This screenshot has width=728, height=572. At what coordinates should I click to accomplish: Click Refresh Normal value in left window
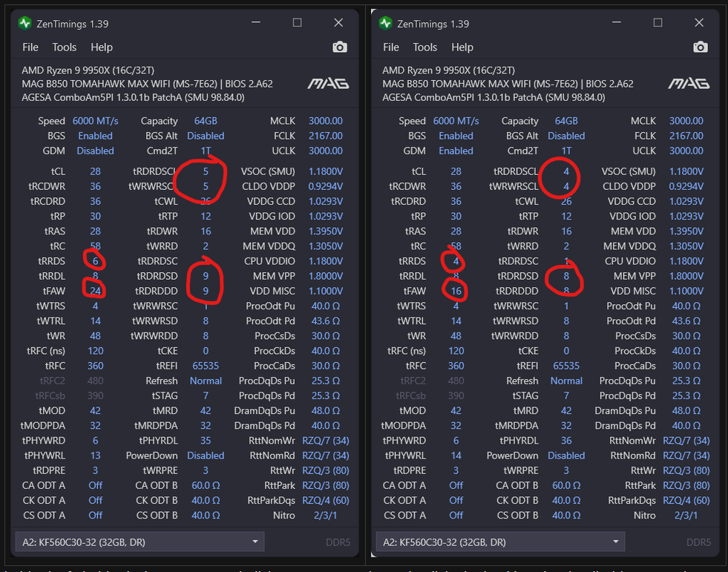click(x=206, y=381)
